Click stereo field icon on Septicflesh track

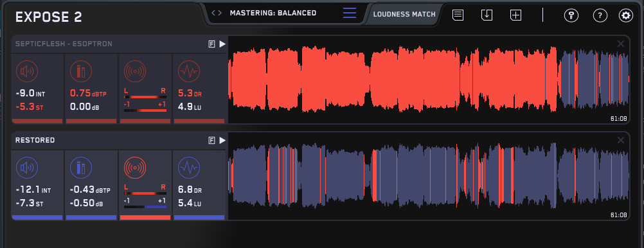tap(135, 72)
